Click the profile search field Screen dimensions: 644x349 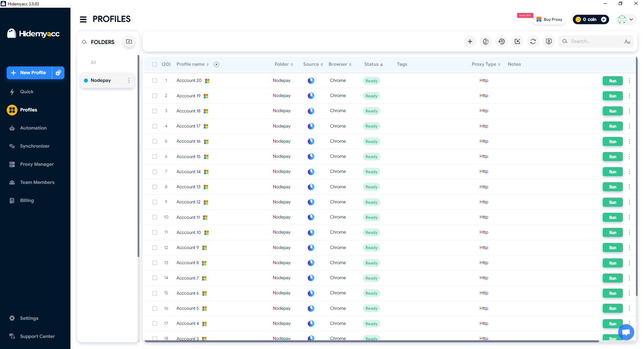click(596, 41)
